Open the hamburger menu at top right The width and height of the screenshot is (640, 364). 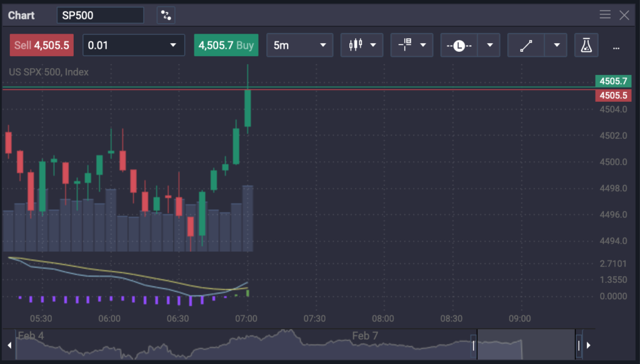pyautogui.click(x=605, y=14)
